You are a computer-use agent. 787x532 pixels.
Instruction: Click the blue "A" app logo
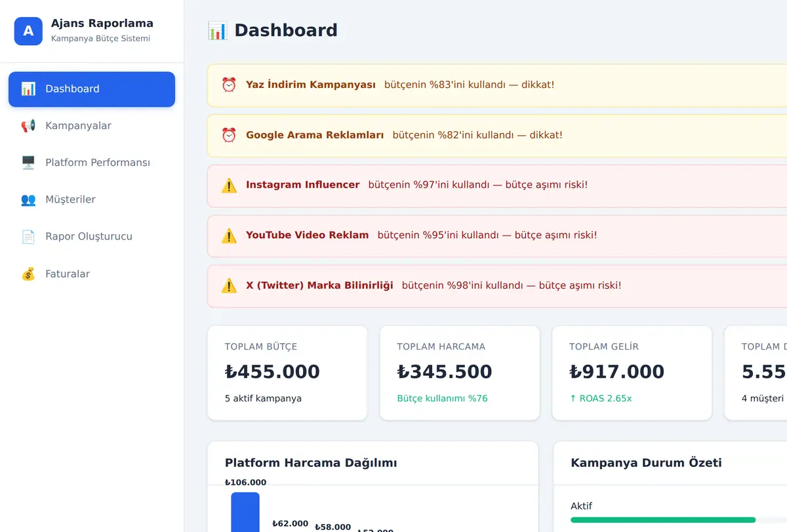tap(28, 31)
